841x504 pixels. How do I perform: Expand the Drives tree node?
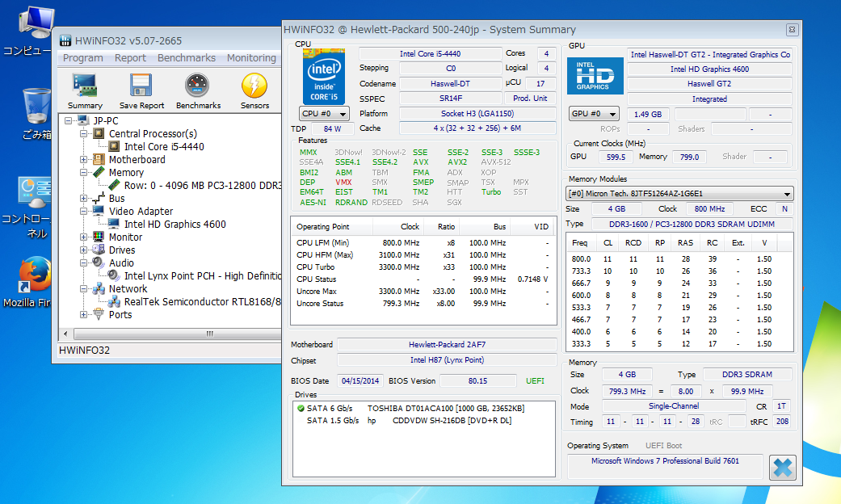[84, 250]
